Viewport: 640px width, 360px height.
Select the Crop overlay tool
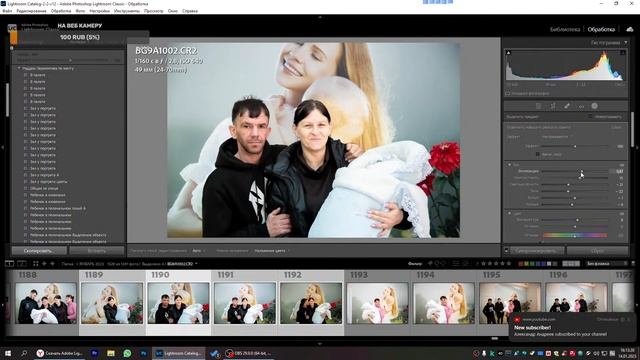coord(553,106)
